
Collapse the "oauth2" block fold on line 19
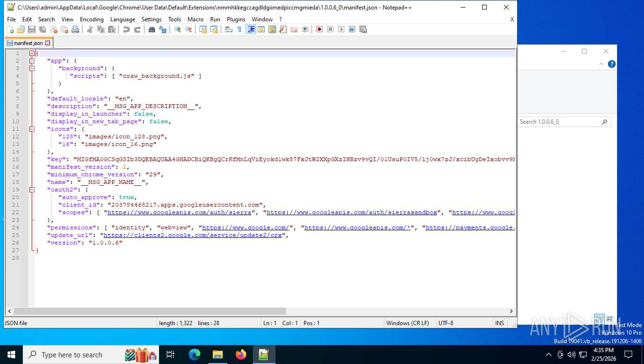click(x=32, y=190)
